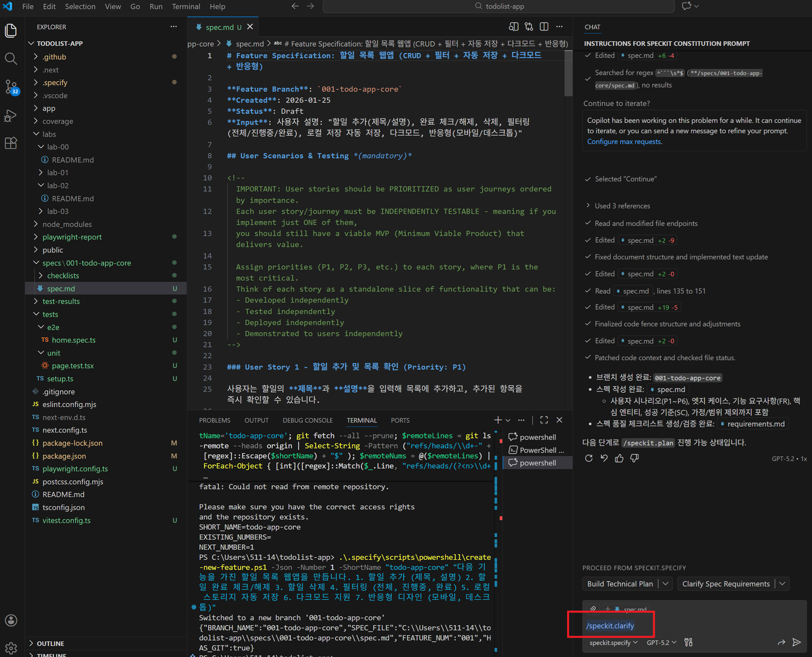This screenshot has height=657, width=812.
Task: Open the GPT-5.2 model picker dropdown
Action: point(661,642)
